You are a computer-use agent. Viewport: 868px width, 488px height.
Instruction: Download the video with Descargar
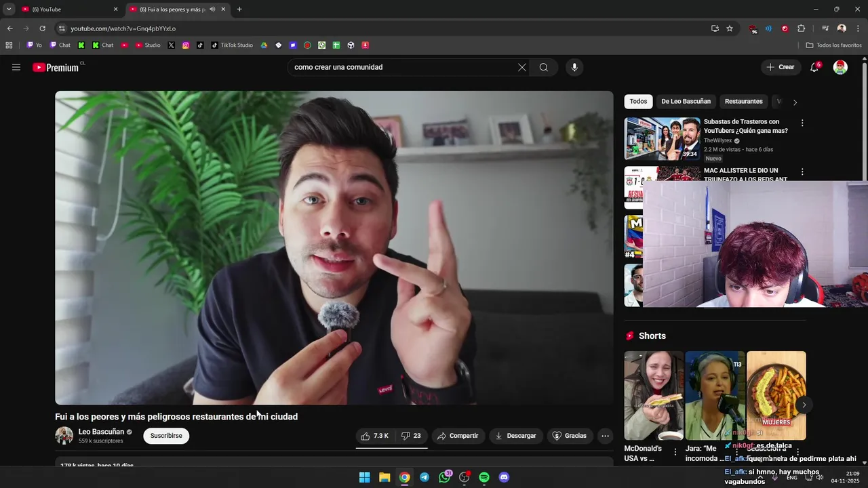516,436
